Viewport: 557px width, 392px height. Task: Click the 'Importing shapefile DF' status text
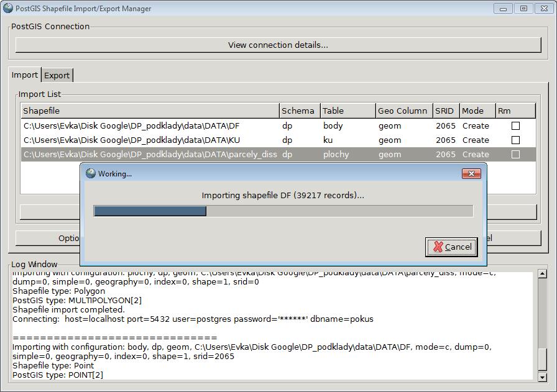(x=283, y=195)
